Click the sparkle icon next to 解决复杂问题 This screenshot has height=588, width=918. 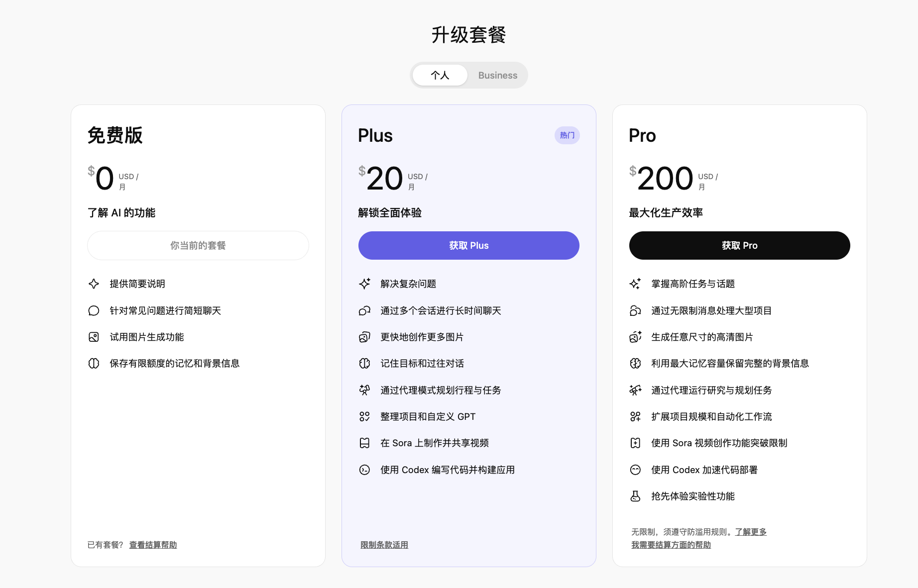pos(364,284)
